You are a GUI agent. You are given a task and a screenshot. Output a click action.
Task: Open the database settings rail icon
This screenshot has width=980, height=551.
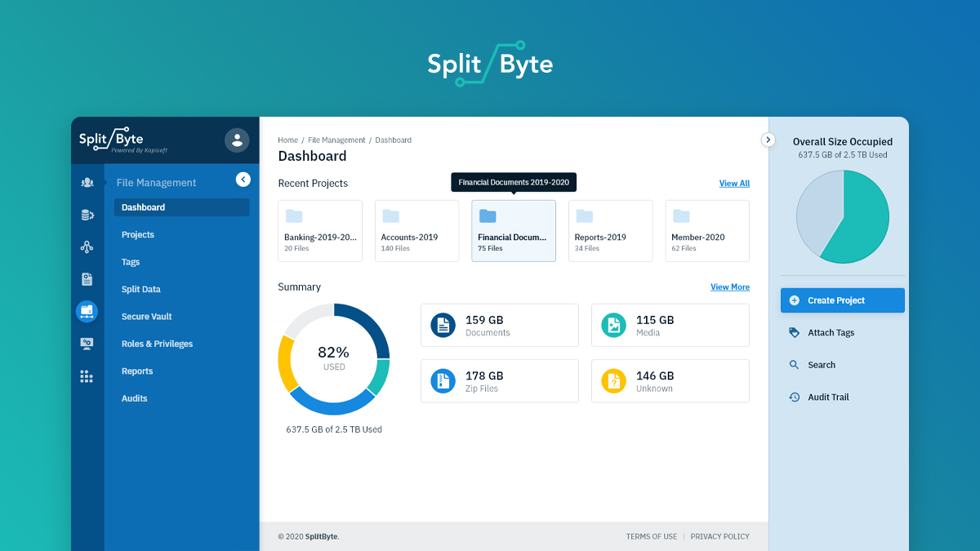click(87, 215)
